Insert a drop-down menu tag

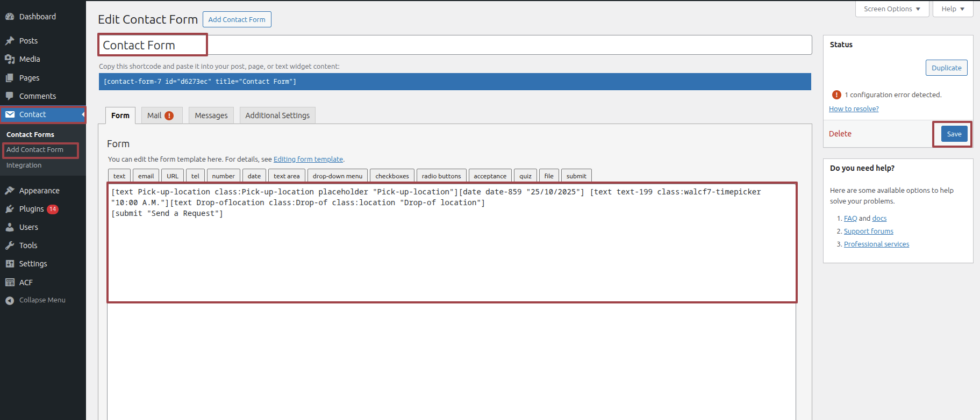[x=338, y=176]
